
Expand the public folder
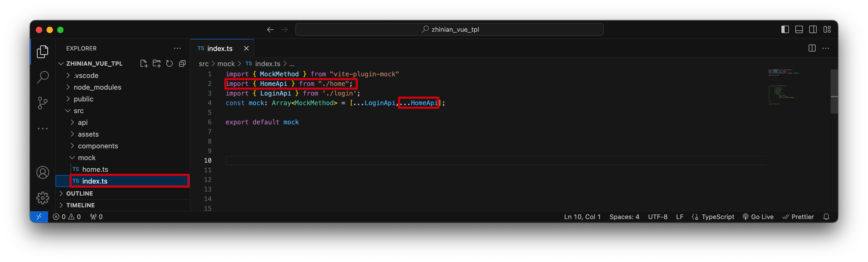(123, 99)
